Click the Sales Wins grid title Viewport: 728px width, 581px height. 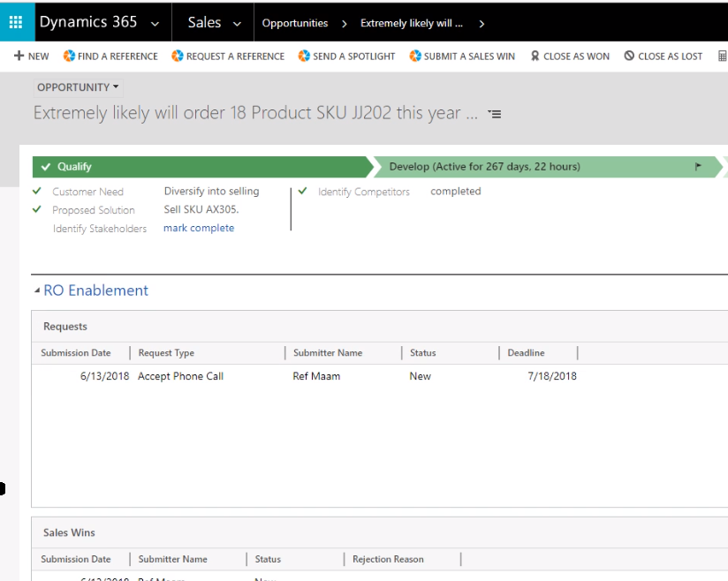tap(69, 532)
